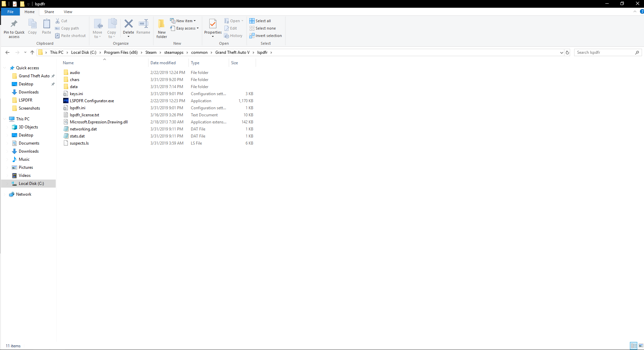This screenshot has height=350, width=644.
Task: Select LSPDFR under Quick access
Action: coord(26,100)
